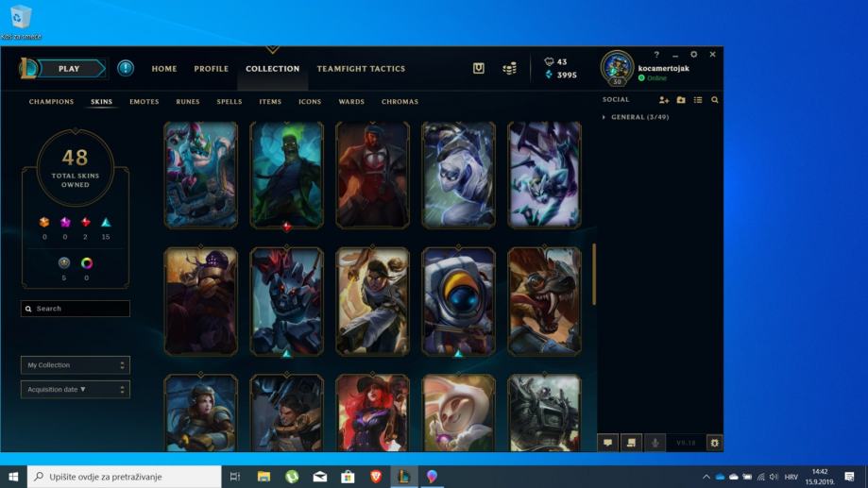Viewport: 868px width, 488px height.
Task: Open the ITEMS sub-tab
Action: [270, 102]
